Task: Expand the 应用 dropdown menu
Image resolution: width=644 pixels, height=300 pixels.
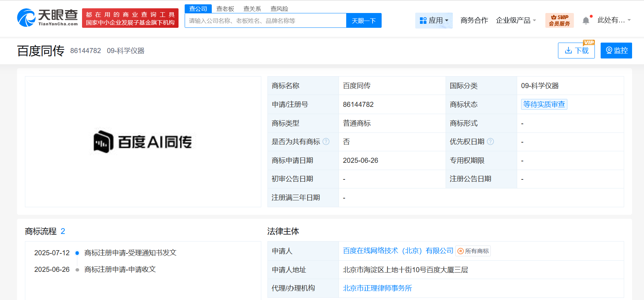Action: pos(434,21)
